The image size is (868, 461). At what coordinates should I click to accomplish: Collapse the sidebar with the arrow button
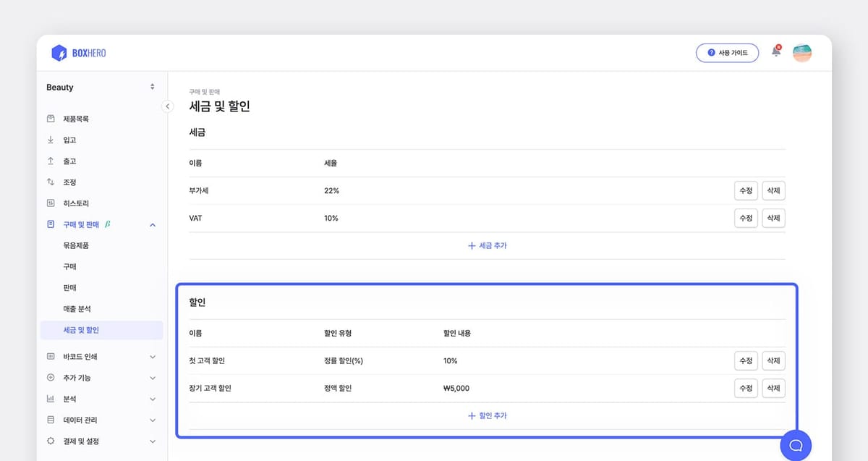coord(167,106)
